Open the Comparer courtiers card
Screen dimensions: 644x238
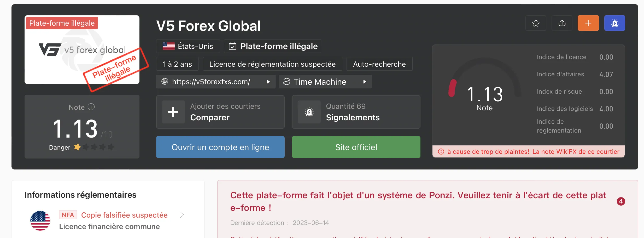click(x=220, y=112)
